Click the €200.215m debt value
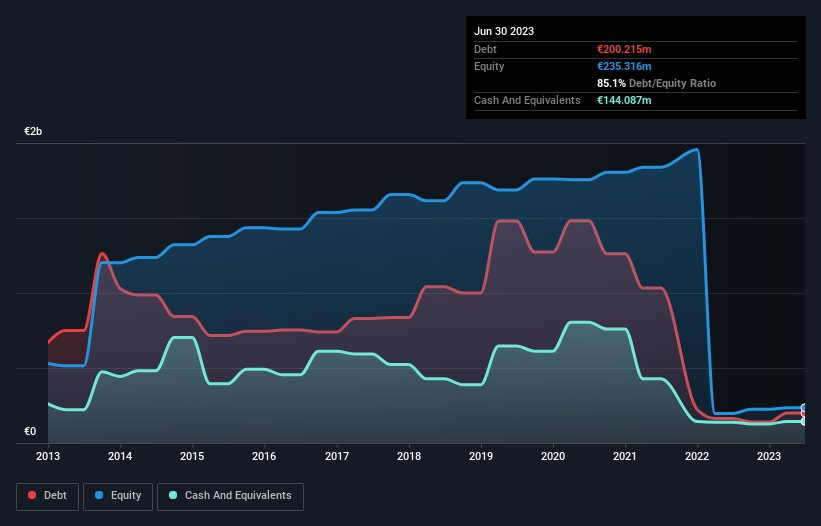 coord(624,49)
